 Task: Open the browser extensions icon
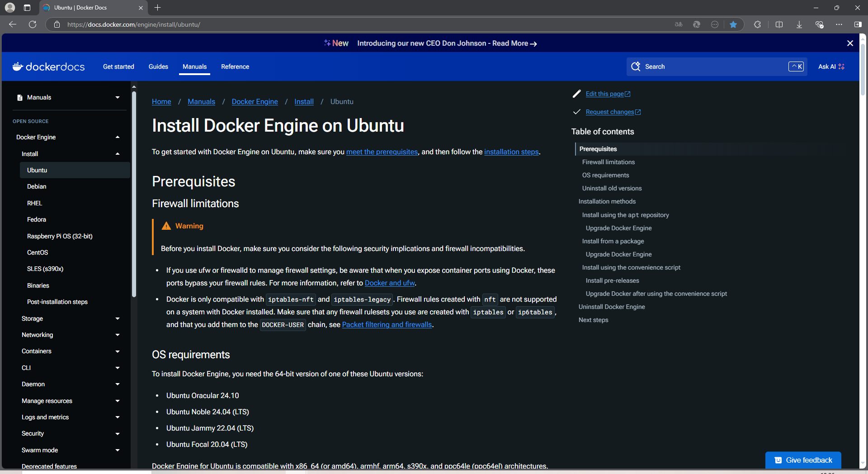(x=758, y=24)
